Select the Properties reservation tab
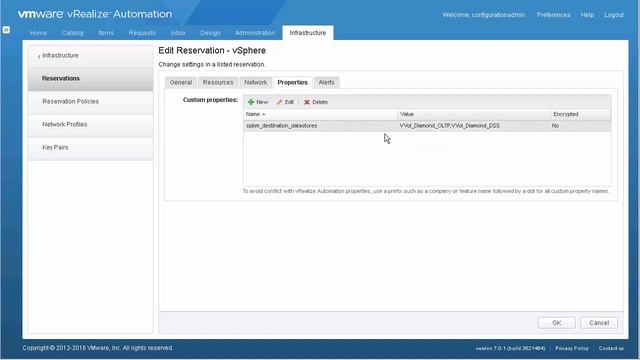This screenshot has width=640, height=360. (x=292, y=82)
